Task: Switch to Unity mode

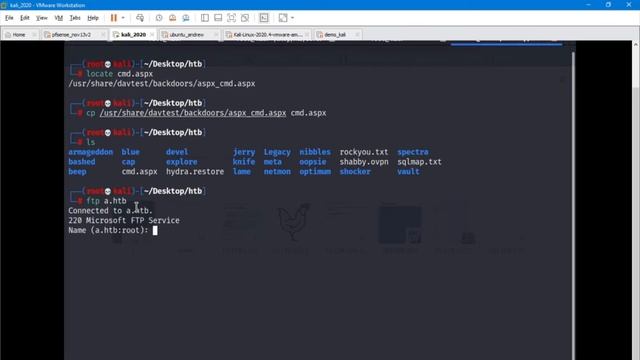Action: click(x=245, y=18)
